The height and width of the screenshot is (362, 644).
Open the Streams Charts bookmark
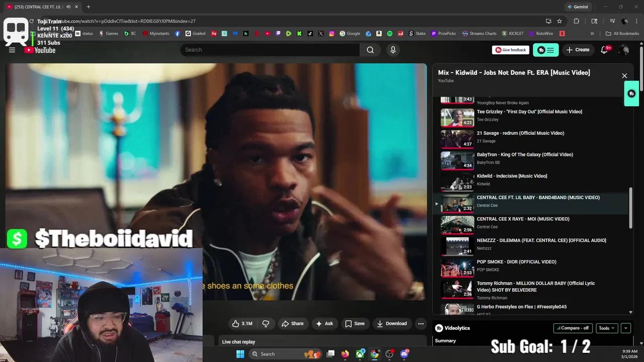[x=479, y=34]
